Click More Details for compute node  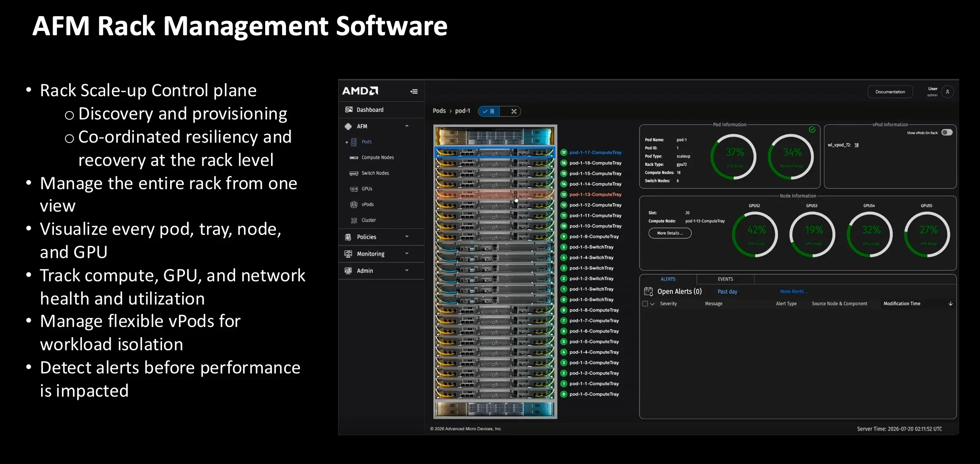coord(670,233)
